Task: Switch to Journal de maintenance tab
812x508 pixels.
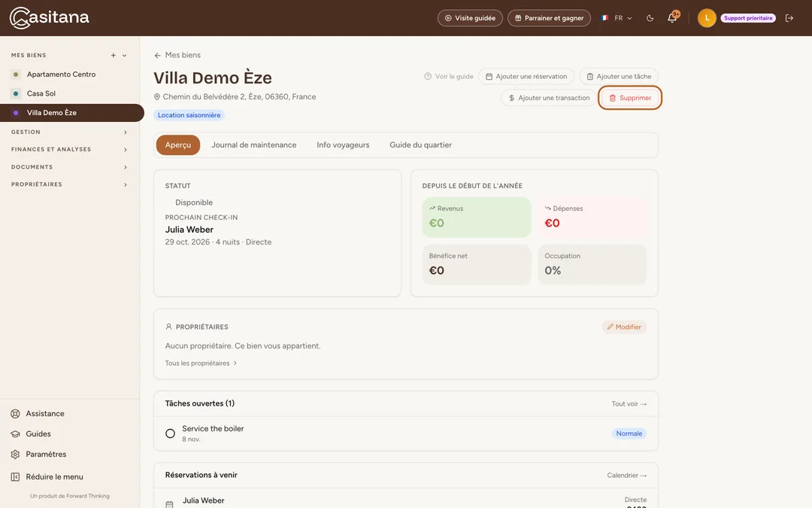Action: tap(254, 145)
